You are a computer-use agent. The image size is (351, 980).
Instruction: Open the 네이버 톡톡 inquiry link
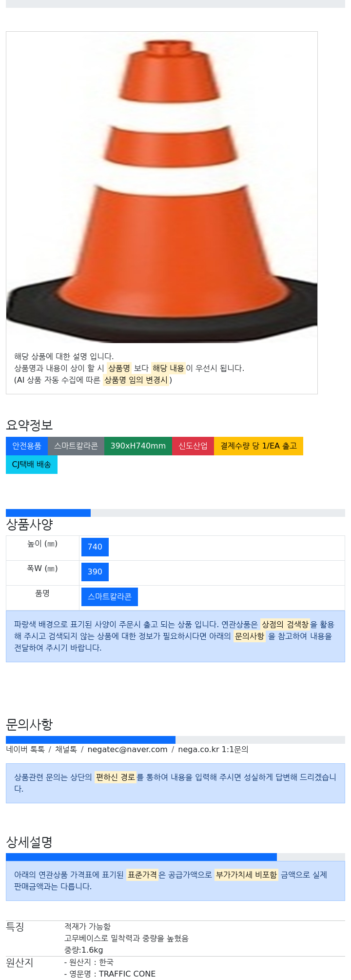click(x=25, y=750)
